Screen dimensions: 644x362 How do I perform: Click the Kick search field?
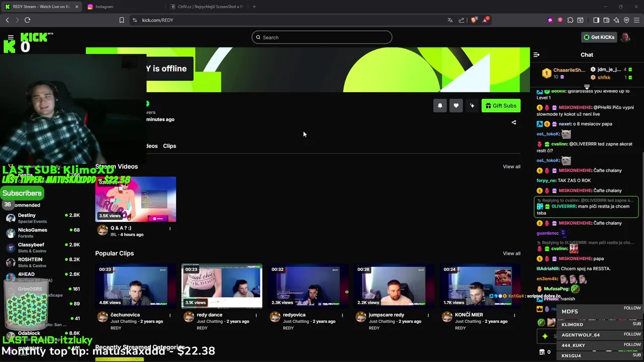tap(322, 37)
